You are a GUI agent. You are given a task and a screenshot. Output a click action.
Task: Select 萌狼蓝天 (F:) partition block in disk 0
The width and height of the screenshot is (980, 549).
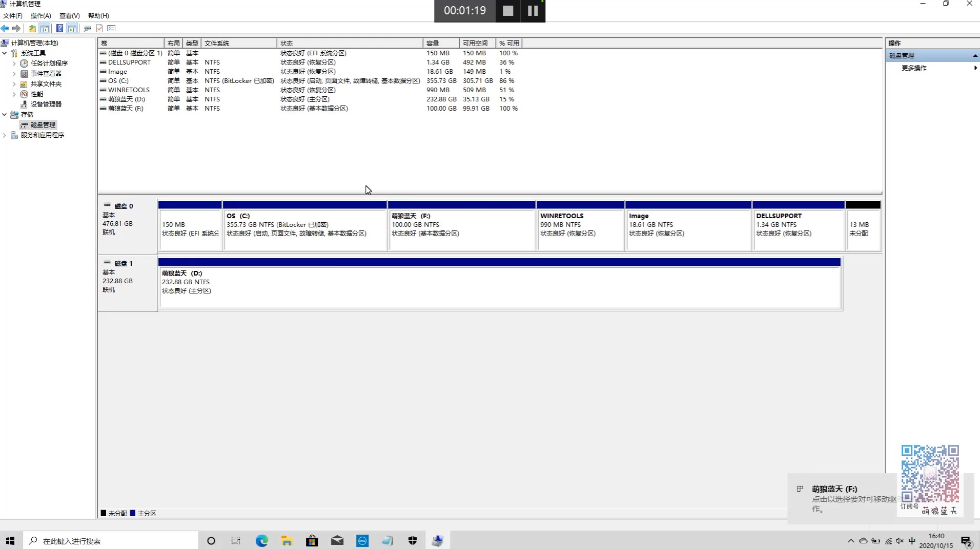click(x=462, y=225)
